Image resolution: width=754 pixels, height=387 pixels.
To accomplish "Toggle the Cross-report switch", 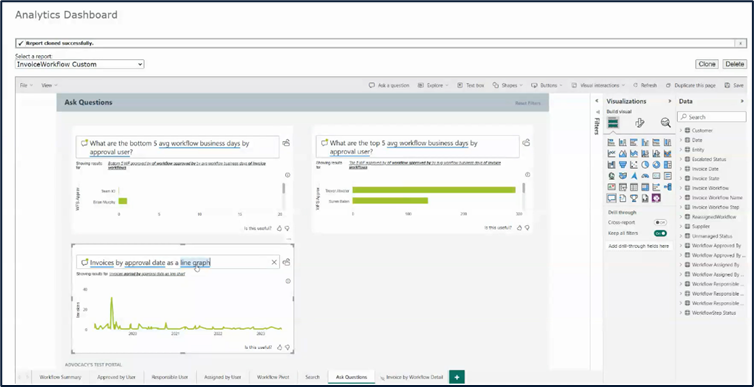I will [x=660, y=223].
